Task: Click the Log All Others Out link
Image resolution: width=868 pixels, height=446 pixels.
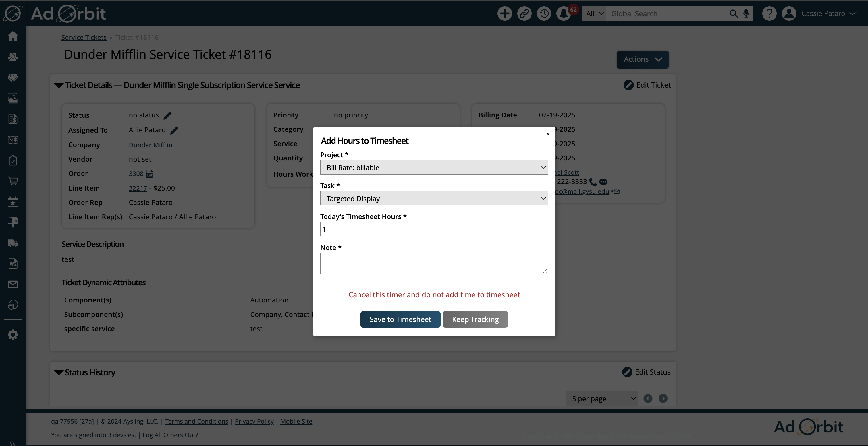Action: click(x=170, y=435)
